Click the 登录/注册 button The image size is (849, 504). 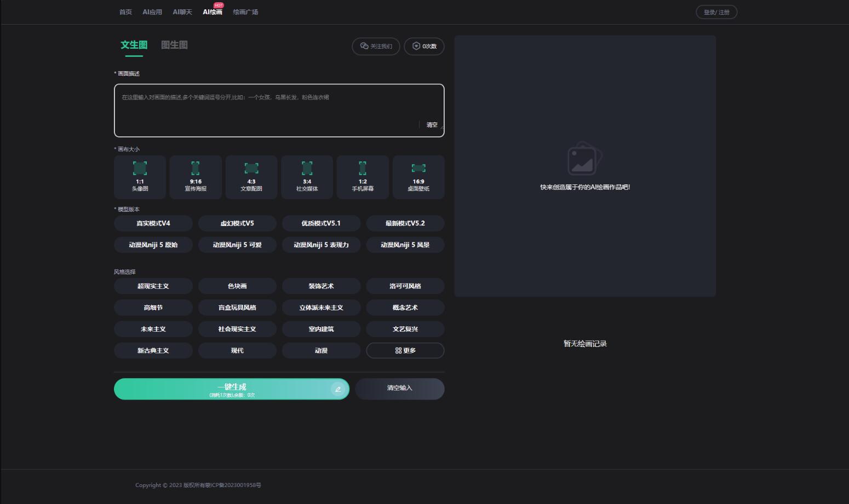(x=716, y=12)
